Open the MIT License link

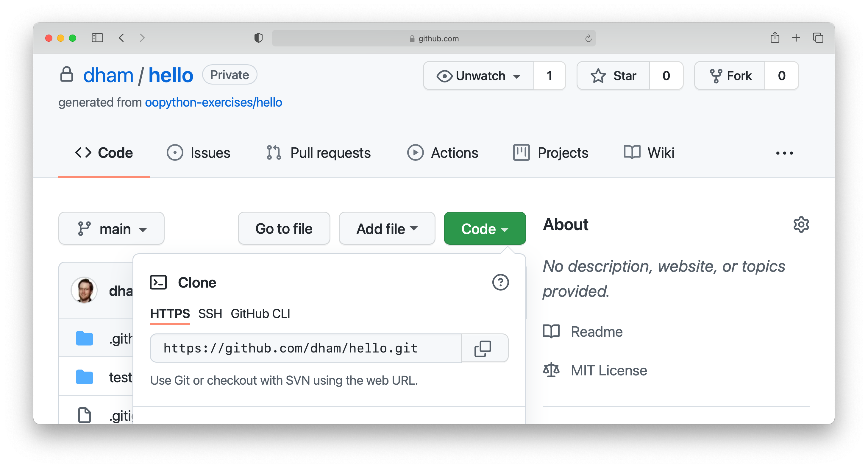pos(595,370)
